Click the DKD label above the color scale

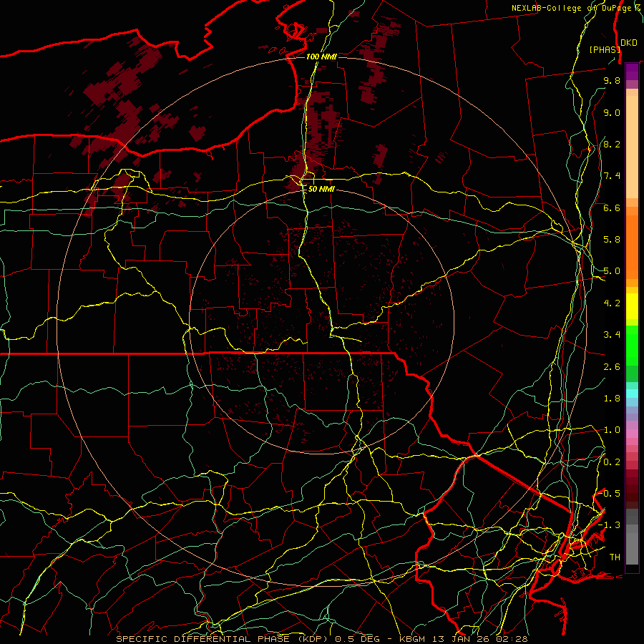coord(629,43)
